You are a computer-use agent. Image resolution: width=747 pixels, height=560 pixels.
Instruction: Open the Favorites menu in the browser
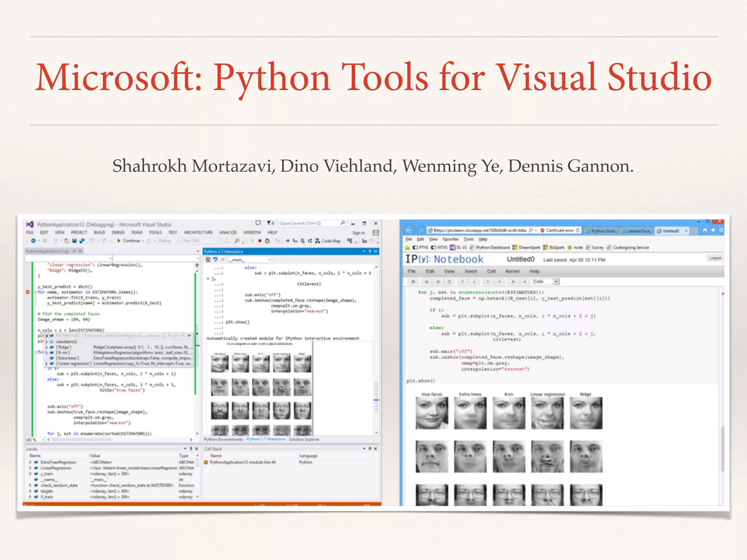click(450, 239)
